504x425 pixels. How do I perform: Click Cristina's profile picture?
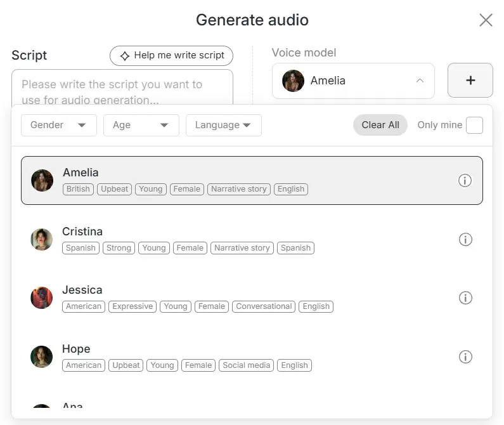click(42, 239)
